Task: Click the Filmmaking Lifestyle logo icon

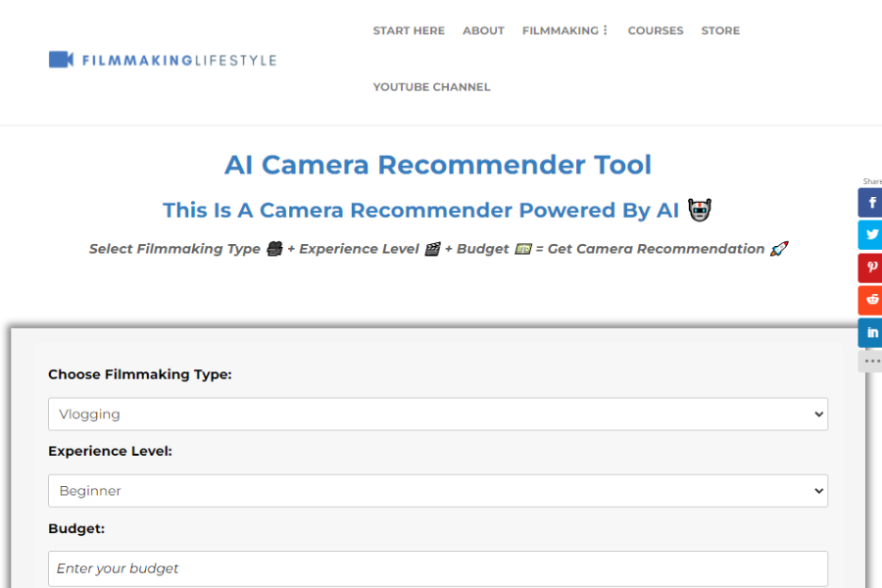Action: point(63,59)
